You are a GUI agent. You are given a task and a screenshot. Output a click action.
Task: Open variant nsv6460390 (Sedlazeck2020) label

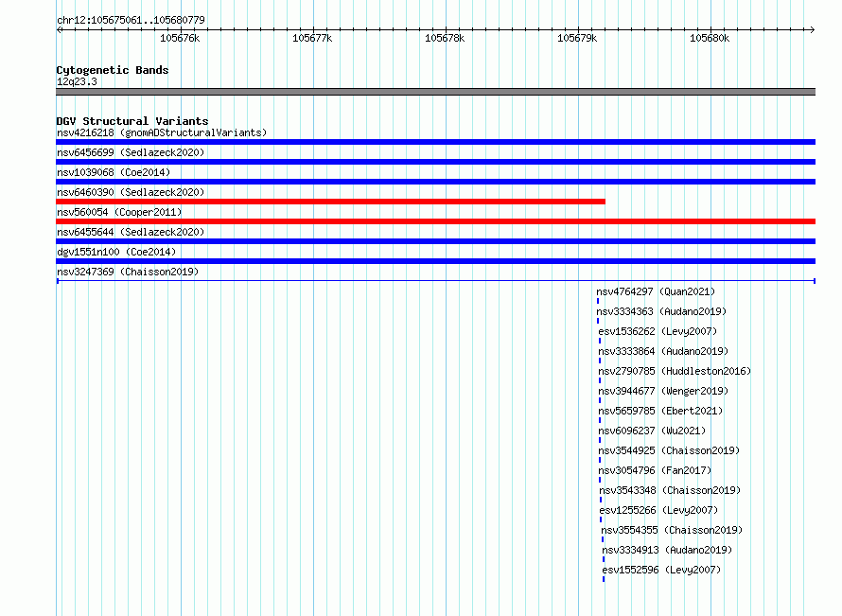pos(131,192)
